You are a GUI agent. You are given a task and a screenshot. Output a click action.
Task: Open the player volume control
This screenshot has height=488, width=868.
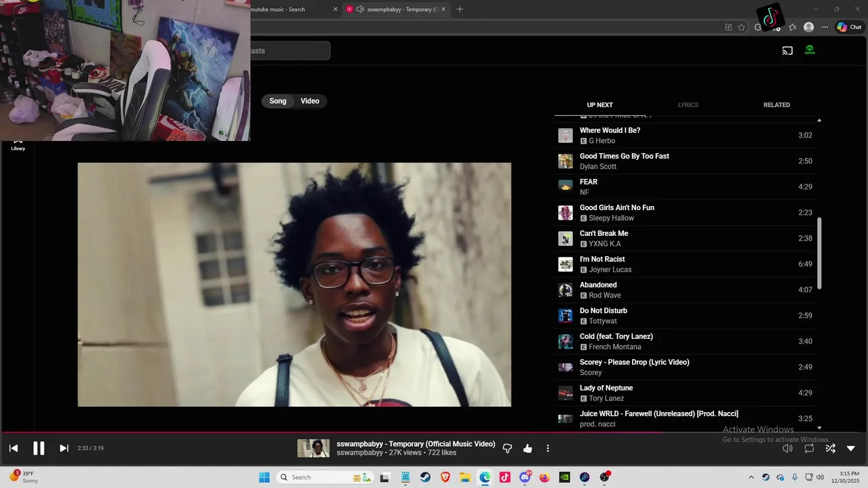[787, 448]
